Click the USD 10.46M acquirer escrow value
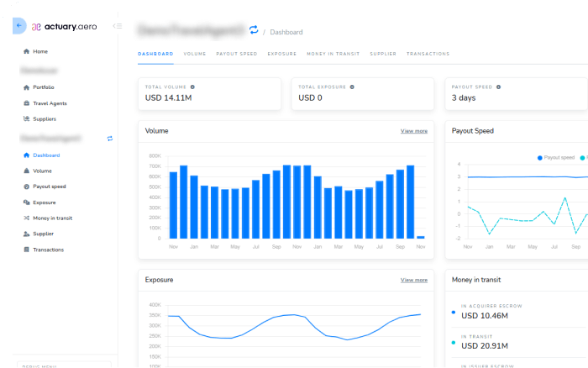Image resolution: width=588 pixels, height=368 pixels. pos(485,316)
